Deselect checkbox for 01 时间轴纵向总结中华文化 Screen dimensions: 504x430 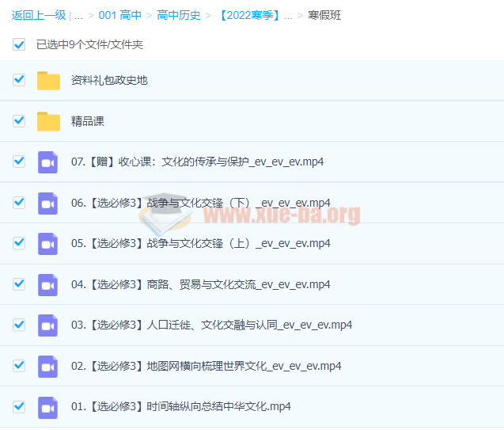coord(19,406)
